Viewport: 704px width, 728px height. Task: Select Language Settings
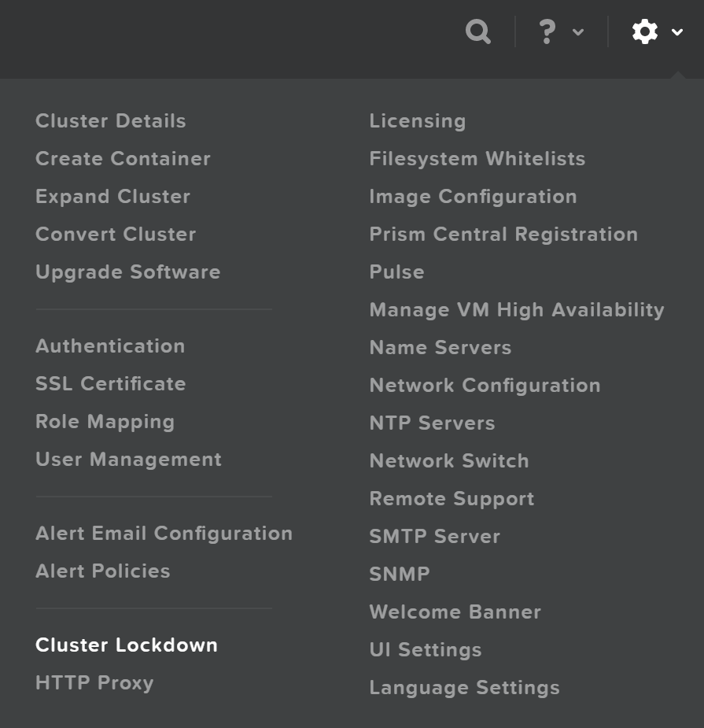[x=464, y=687]
